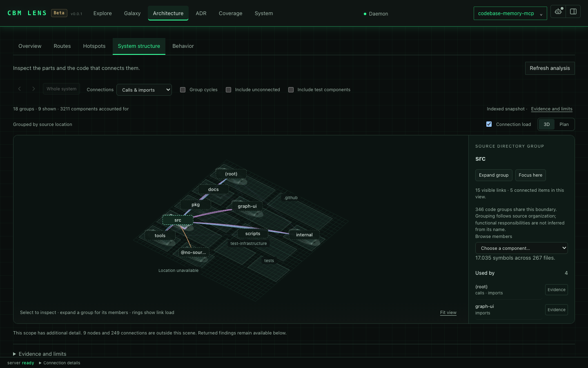Viewport: 588px width, 368px height.
Task: Follow the Fit view link
Action: click(x=448, y=312)
